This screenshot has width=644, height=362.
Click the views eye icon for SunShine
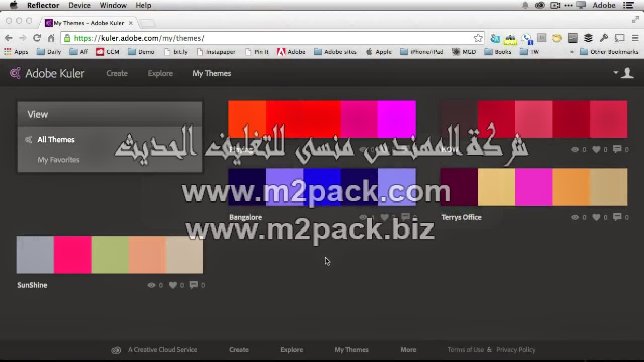pos(151,285)
